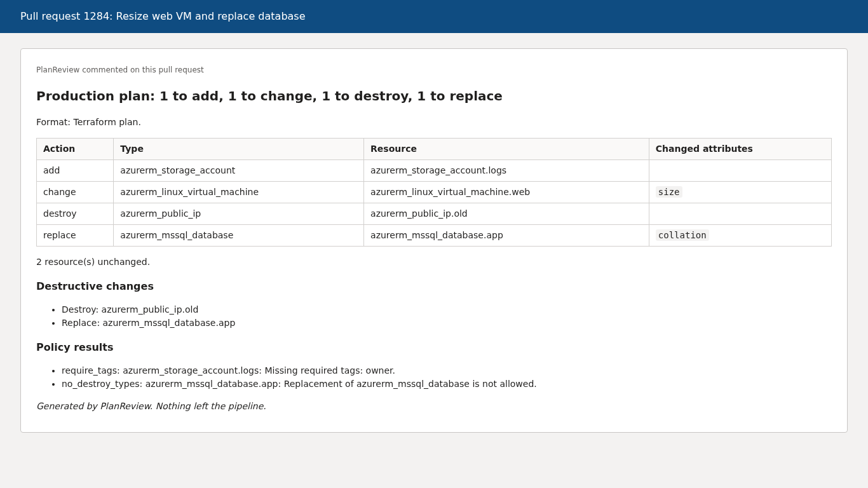Select 'PlanReview commented on this pull request' text

(120, 70)
